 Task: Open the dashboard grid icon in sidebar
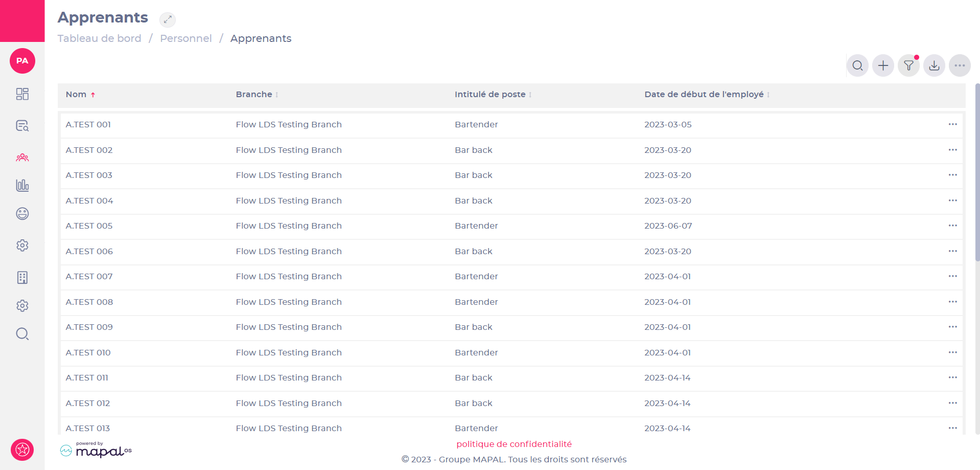[x=22, y=94]
